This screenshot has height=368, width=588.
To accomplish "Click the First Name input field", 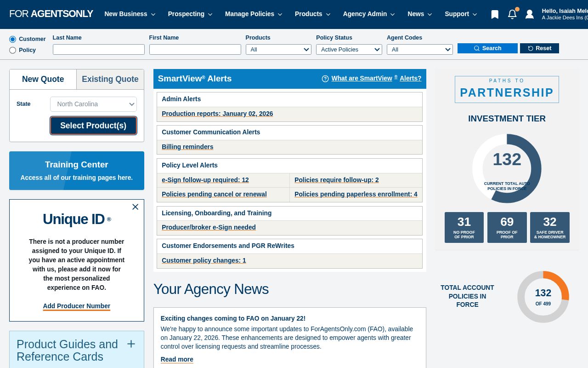I will (x=195, y=49).
